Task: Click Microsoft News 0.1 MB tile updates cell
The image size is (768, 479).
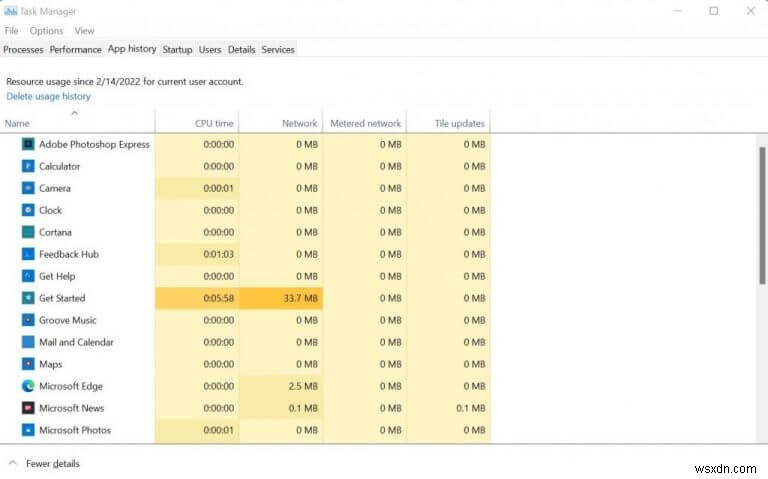Action: 449,408
